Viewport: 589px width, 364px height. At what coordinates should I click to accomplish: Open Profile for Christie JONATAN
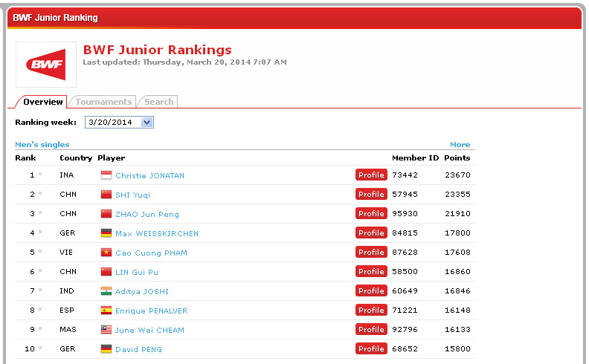click(370, 175)
